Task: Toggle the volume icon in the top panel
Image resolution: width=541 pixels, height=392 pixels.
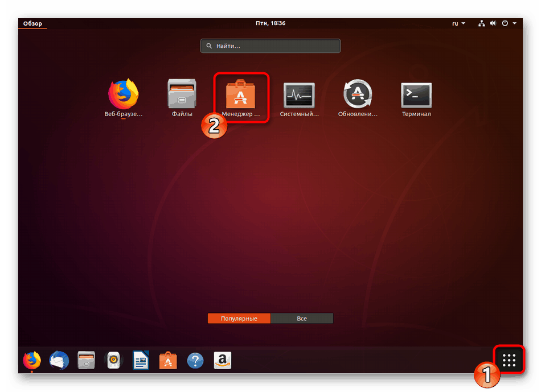Action: coord(493,23)
